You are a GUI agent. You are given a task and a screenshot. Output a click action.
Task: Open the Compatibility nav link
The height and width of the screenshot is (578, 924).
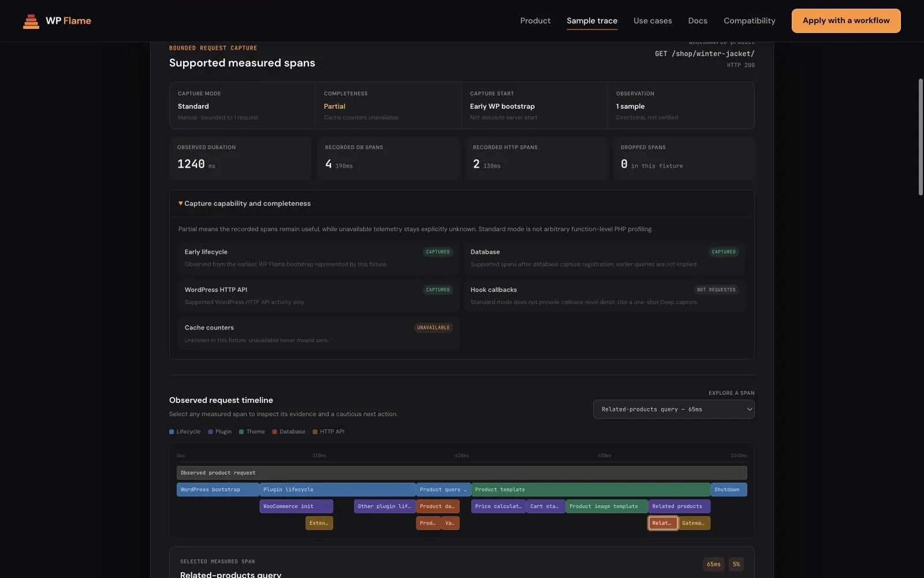[750, 21]
